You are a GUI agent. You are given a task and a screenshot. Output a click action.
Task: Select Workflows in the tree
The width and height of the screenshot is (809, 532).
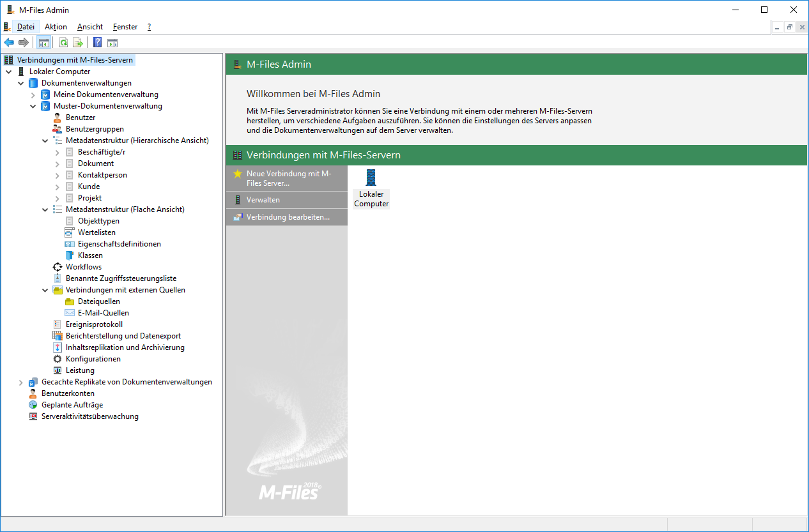coord(83,267)
